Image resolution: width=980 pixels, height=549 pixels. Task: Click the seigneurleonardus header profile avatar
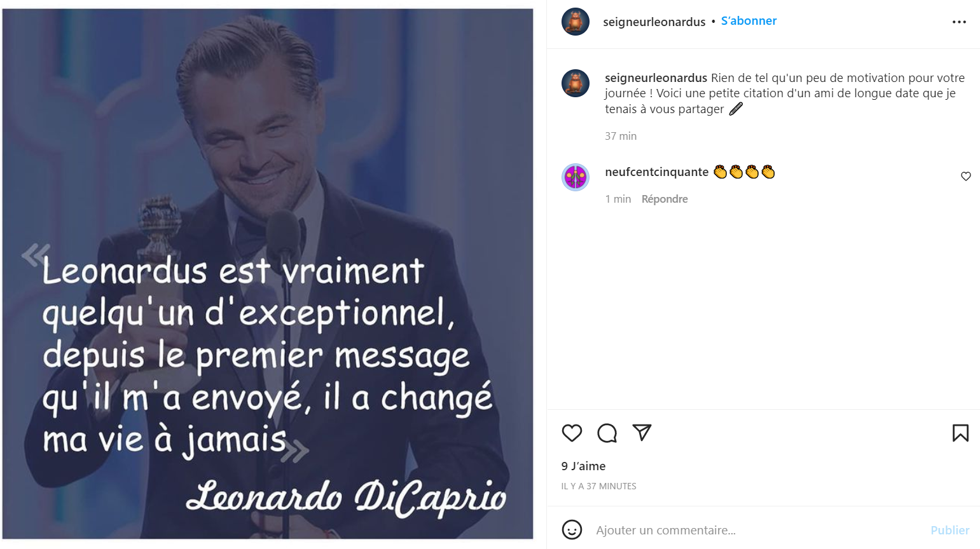pyautogui.click(x=576, y=22)
